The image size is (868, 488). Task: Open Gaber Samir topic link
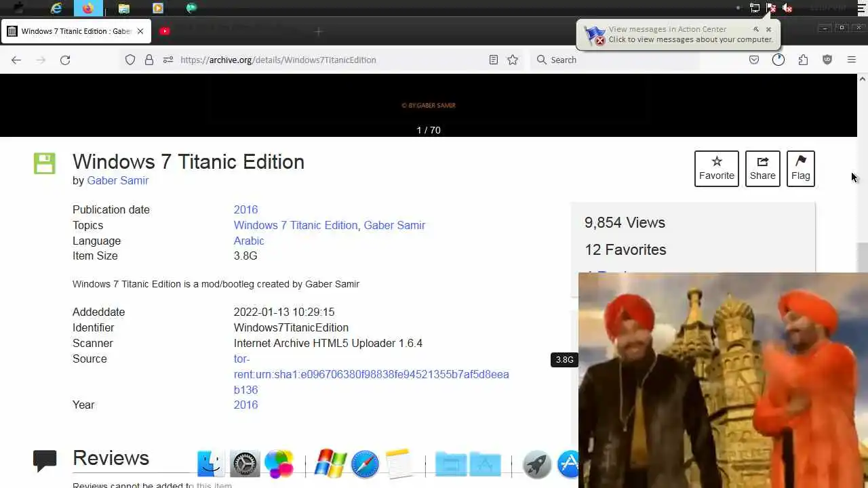[x=395, y=225]
